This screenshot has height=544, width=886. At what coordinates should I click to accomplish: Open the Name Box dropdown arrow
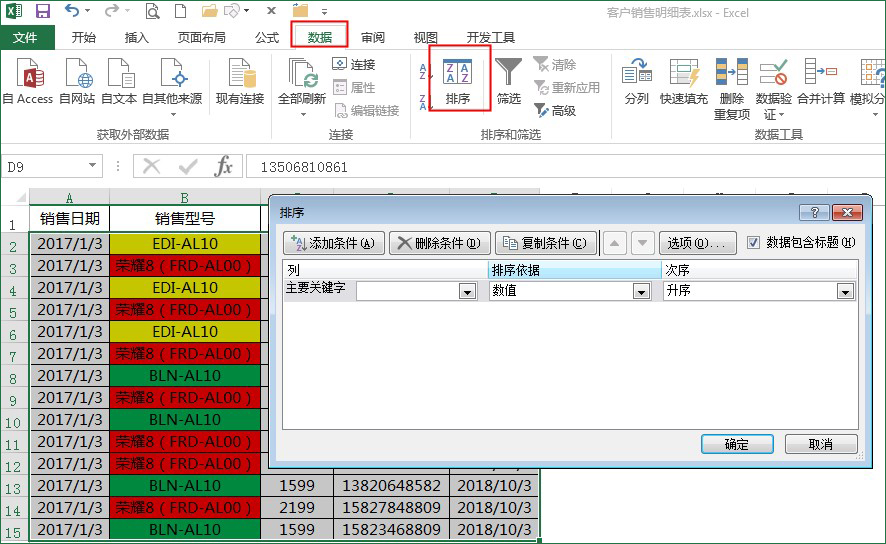click(92, 166)
